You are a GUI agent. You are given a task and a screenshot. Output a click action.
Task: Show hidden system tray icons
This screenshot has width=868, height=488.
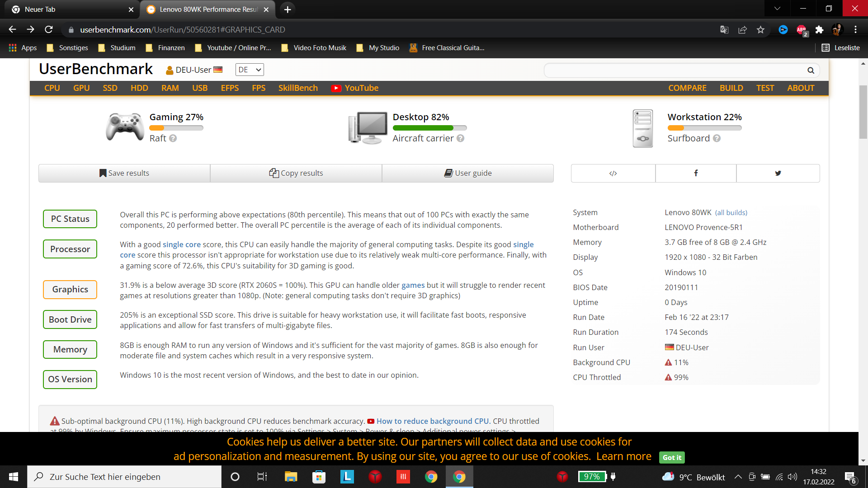[x=738, y=477]
